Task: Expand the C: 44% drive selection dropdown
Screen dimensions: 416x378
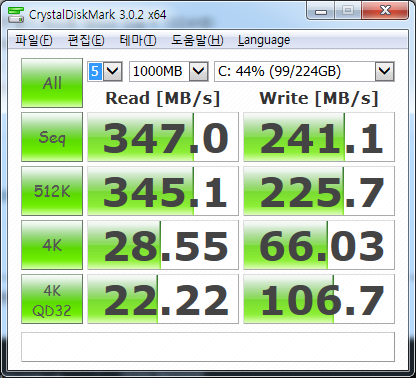Action: tap(385, 71)
